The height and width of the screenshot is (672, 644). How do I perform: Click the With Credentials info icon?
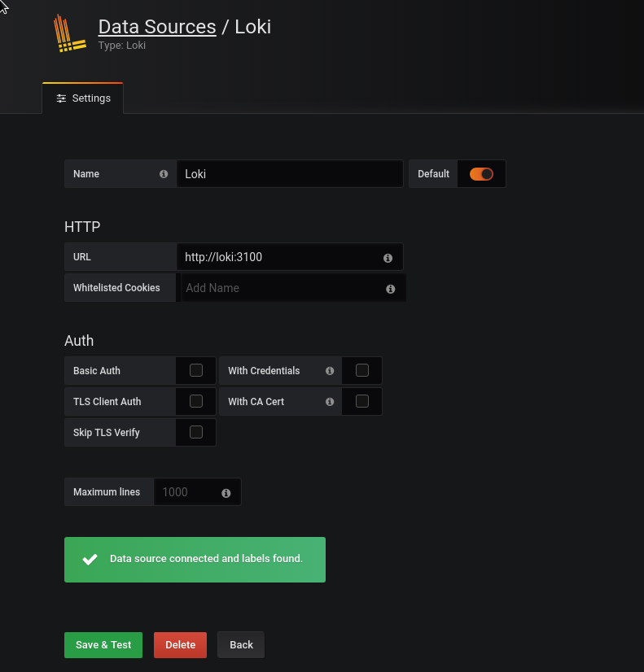[329, 371]
